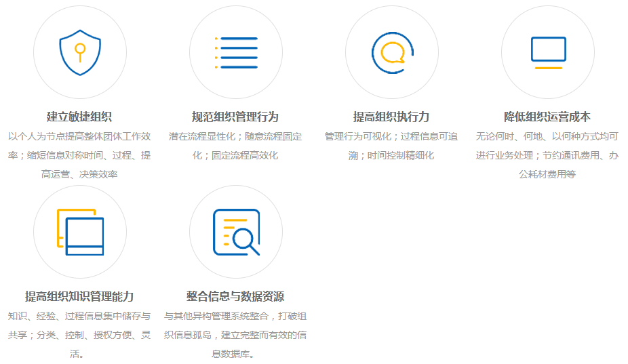Click the overlapping windows icon
The image size is (628, 364).
click(80, 232)
